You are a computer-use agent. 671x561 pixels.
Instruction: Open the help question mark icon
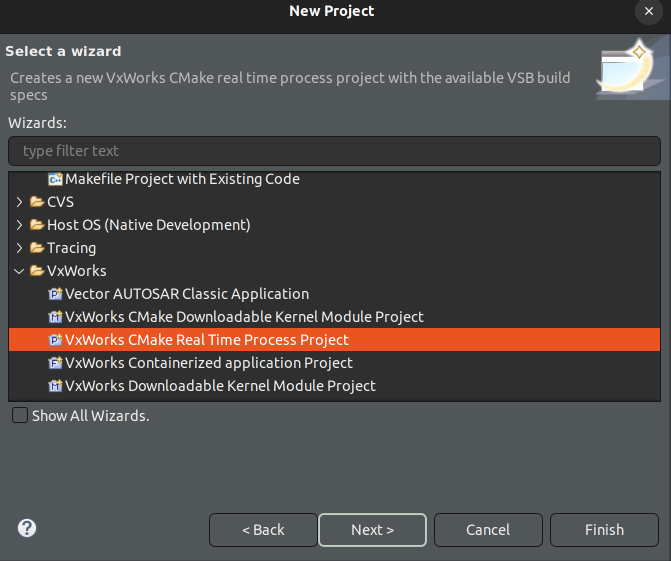[27, 528]
